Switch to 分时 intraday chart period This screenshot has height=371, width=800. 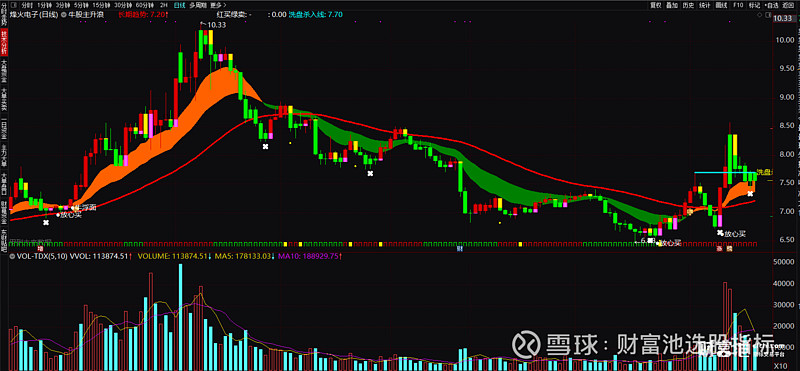(27, 6)
